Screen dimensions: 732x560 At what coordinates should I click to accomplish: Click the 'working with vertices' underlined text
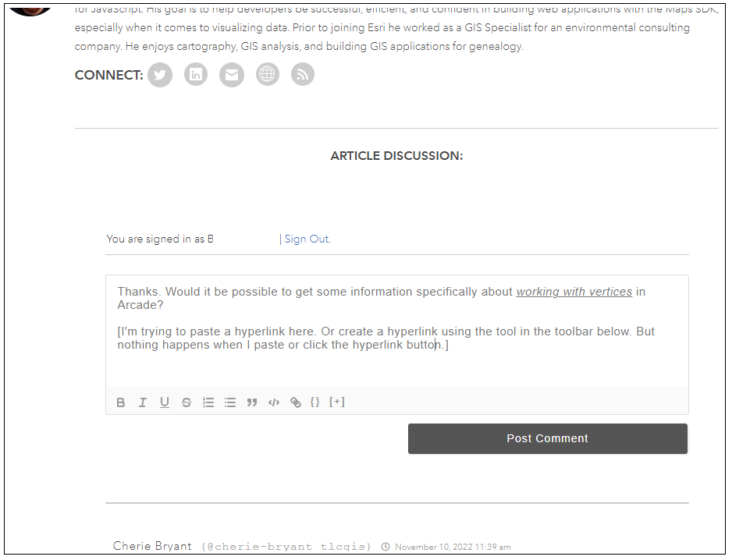[x=574, y=292]
